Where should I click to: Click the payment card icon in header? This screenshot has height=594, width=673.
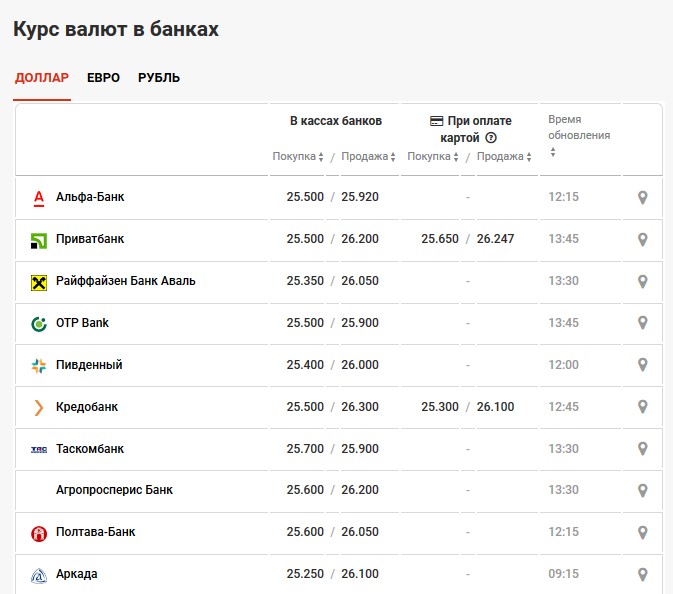click(x=436, y=121)
